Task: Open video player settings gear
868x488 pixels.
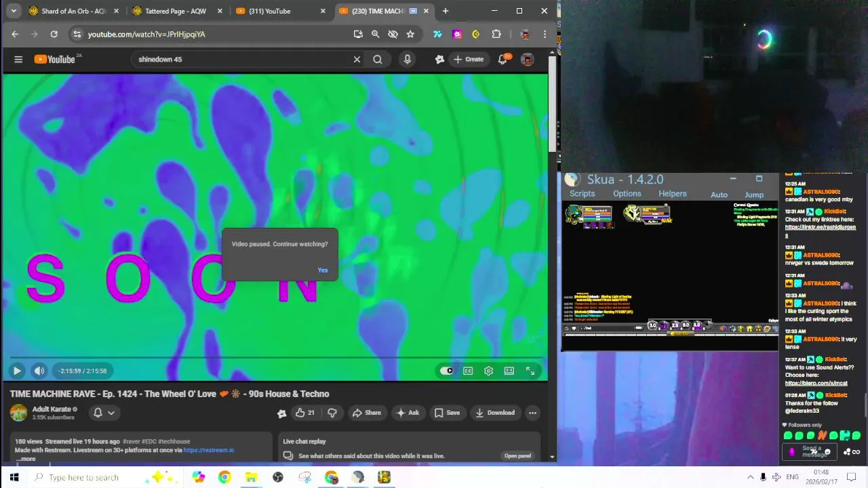Action: click(488, 371)
